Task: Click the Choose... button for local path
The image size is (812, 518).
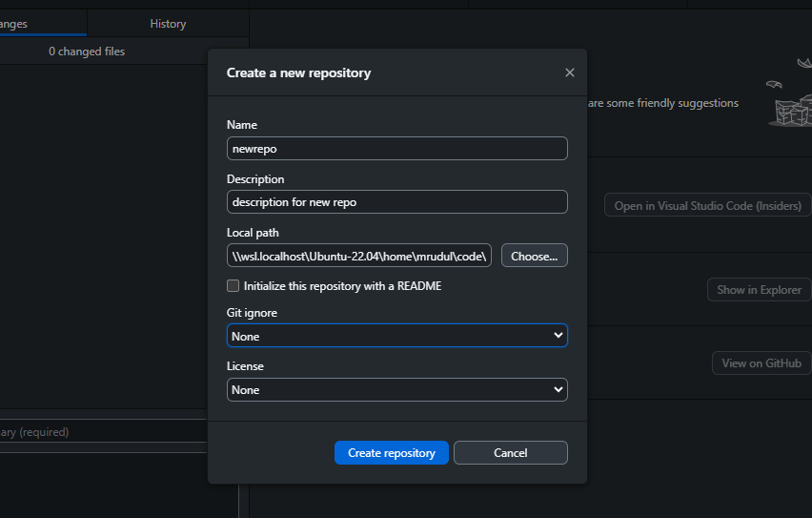Action: click(535, 256)
